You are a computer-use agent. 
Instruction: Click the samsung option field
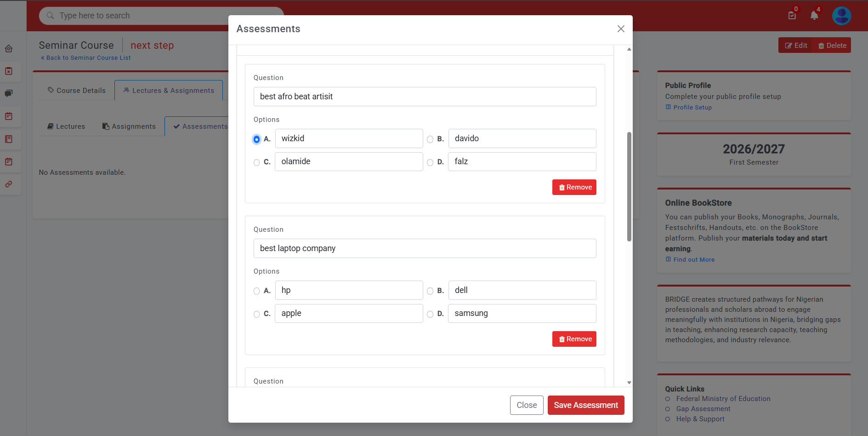(x=522, y=313)
